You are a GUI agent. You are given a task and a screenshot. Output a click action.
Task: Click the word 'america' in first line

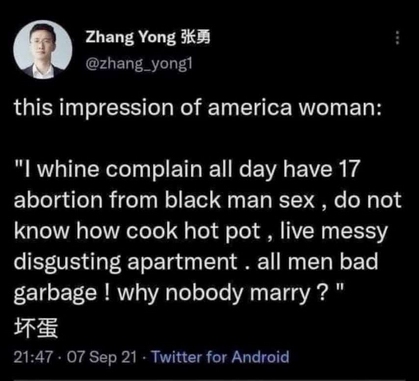(250, 108)
